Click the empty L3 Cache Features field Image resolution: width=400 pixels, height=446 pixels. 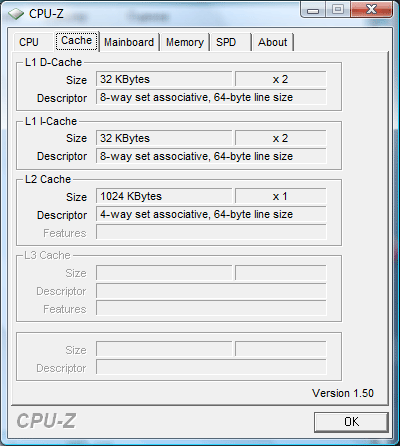pyautogui.click(x=211, y=308)
